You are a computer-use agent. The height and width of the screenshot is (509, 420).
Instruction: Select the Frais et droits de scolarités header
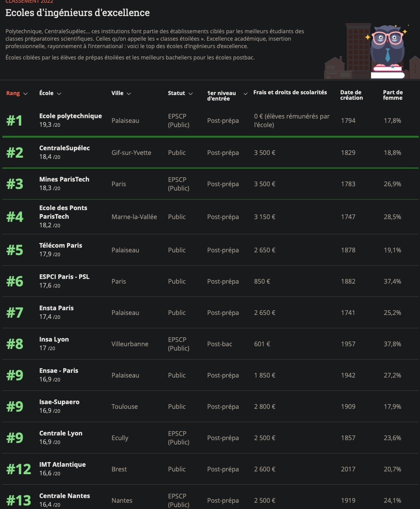290,92
